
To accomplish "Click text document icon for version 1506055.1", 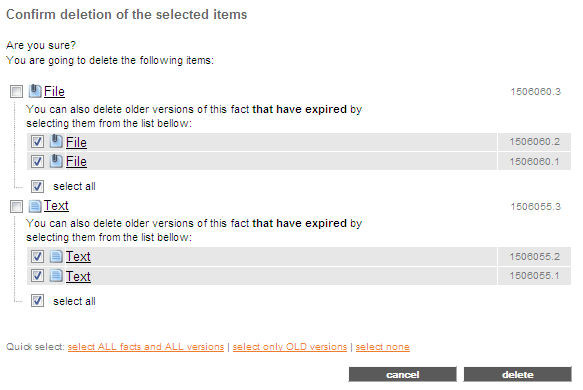I will tap(56, 275).
